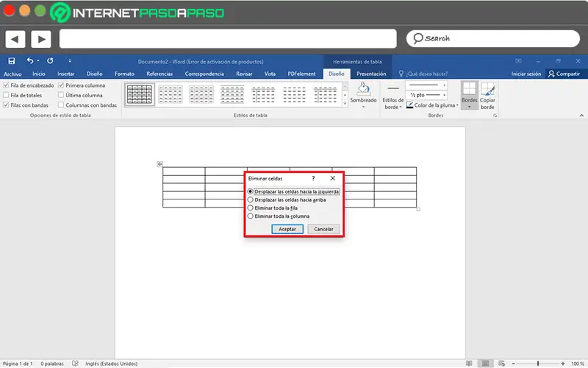The width and height of the screenshot is (588, 368).
Task: Click the lightbulb ¿Qué desea hacer? icon
Action: 401,74
